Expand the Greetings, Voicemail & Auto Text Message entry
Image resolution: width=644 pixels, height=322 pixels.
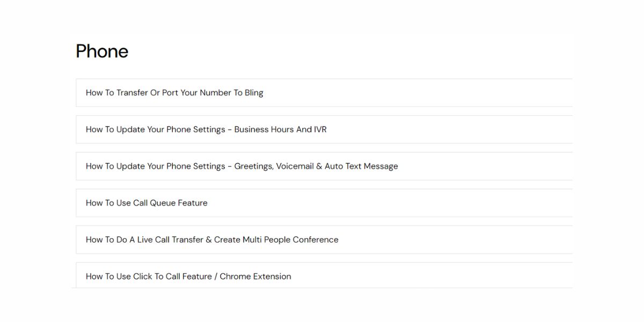click(x=241, y=166)
